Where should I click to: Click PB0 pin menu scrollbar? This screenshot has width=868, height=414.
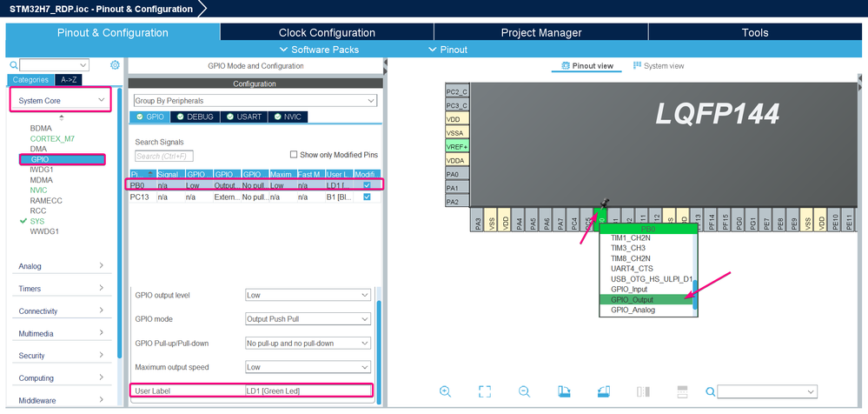pos(695,295)
